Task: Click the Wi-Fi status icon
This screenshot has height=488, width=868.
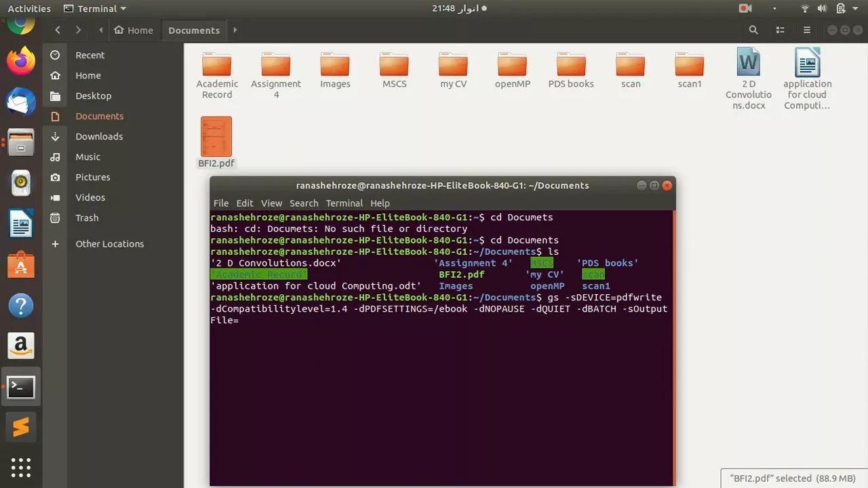Action: point(805,9)
